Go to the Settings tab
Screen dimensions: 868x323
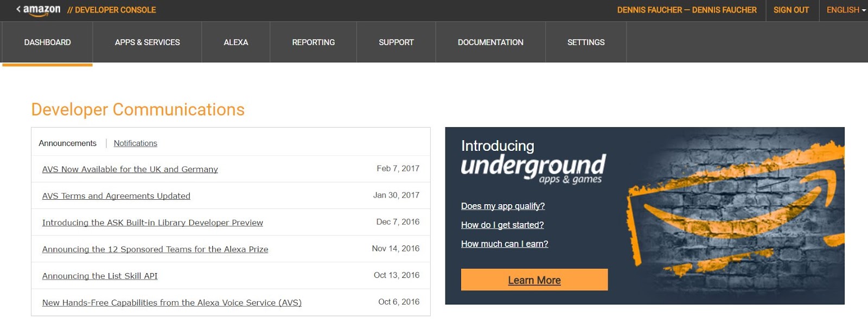586,42
